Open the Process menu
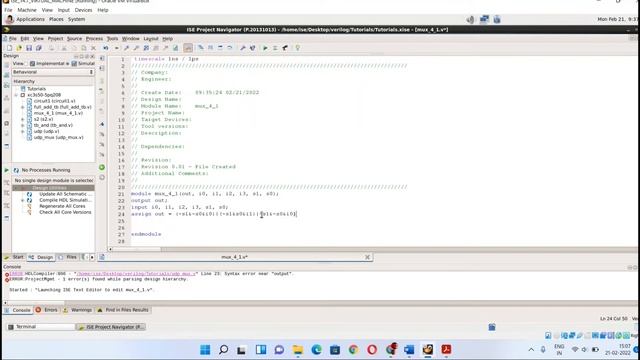 94,39
